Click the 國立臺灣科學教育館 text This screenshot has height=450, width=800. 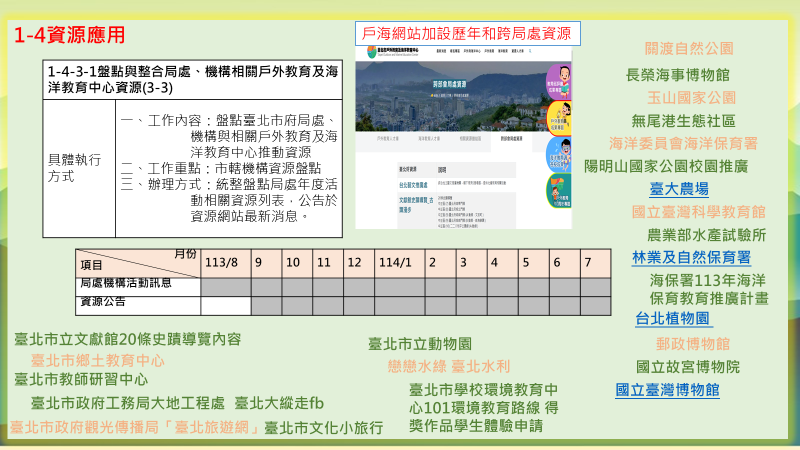tap(698, 212)
